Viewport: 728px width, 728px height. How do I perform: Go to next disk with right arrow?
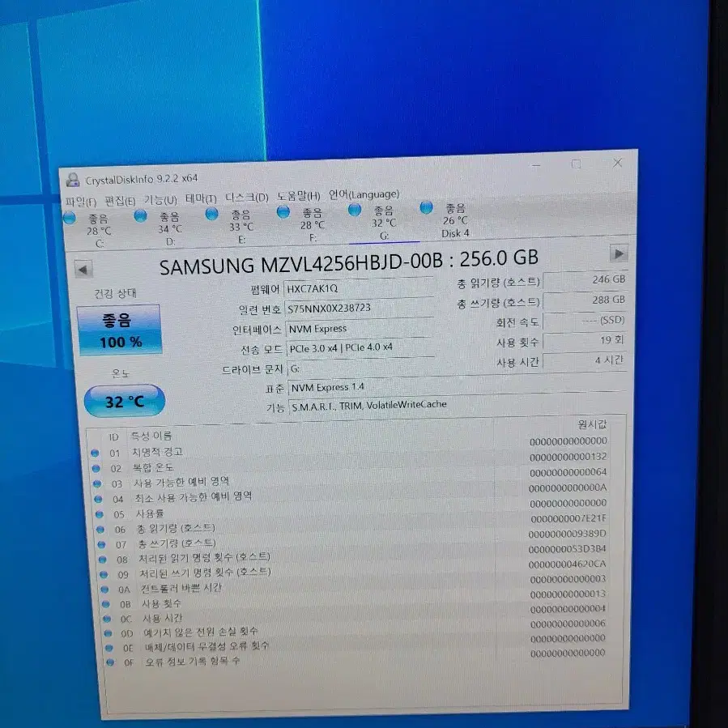click(619, 254)
